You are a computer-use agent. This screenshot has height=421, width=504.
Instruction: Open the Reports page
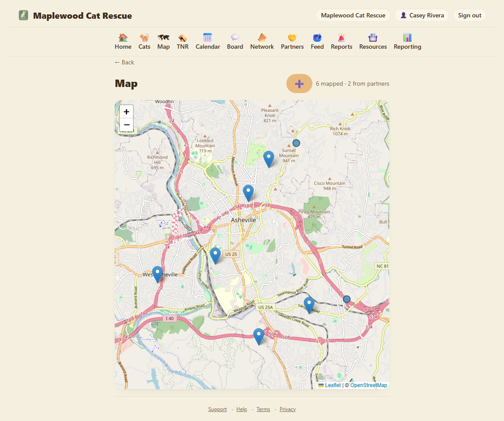342,41
